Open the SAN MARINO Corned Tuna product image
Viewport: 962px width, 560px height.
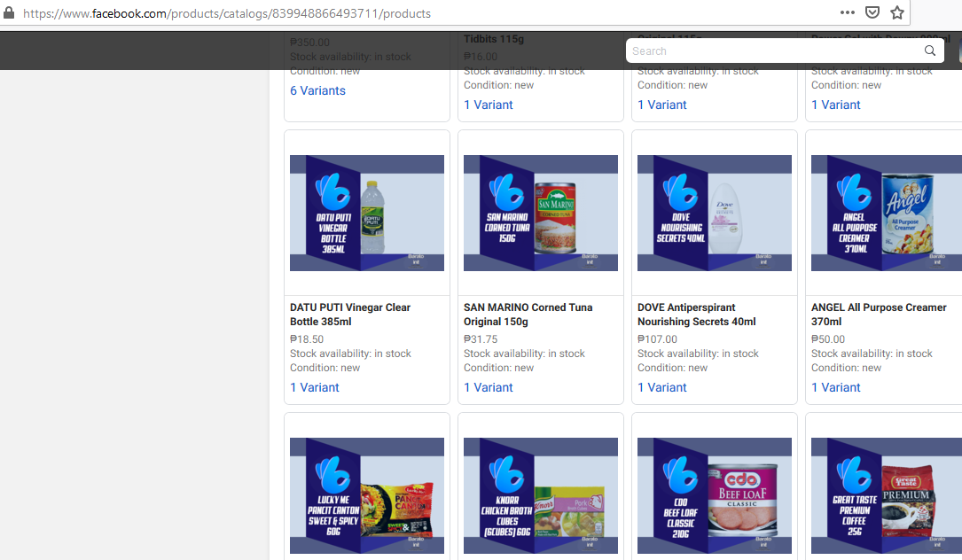click(541, 213)
